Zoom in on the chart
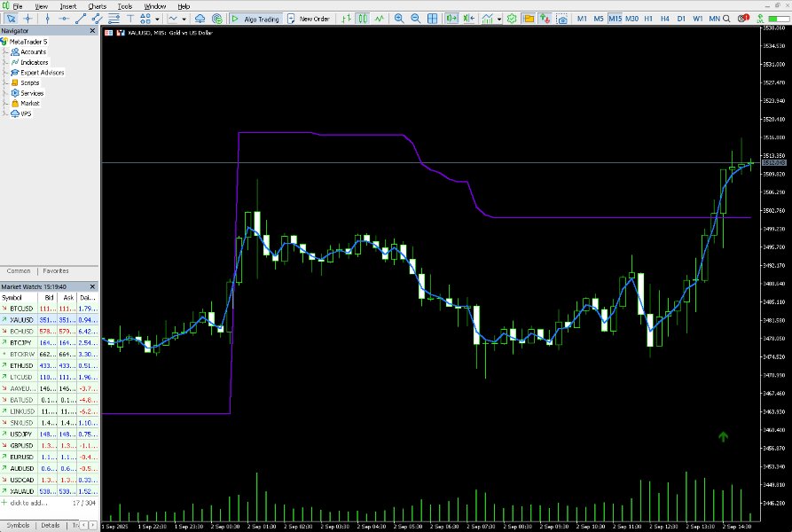 click(x=399, y=19)
